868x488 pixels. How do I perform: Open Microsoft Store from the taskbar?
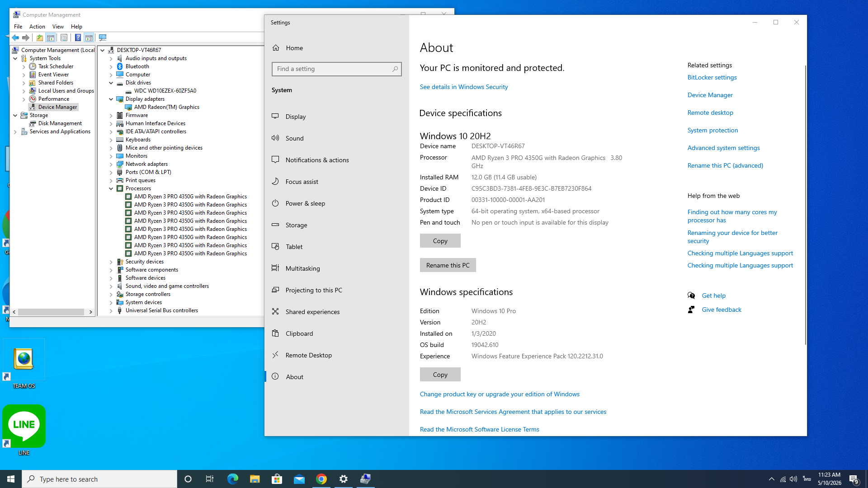[x=277, y=479]
